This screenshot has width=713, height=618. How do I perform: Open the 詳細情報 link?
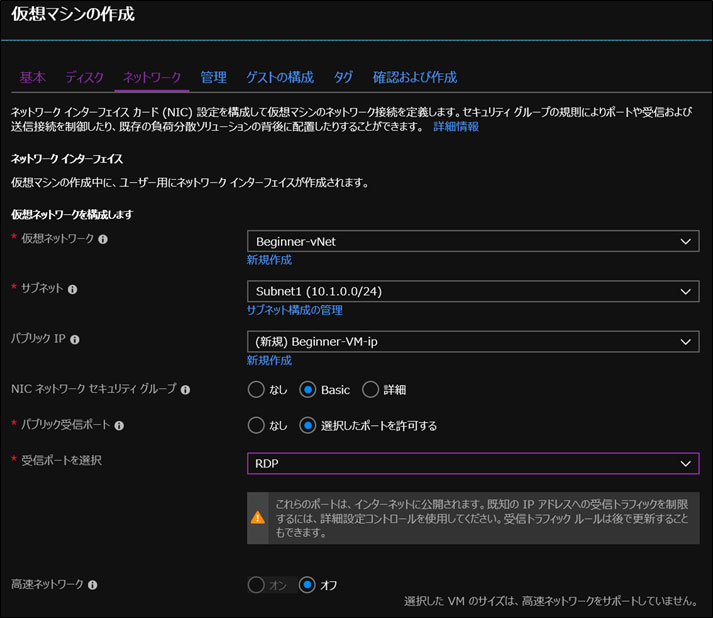(x=455, y=127)
